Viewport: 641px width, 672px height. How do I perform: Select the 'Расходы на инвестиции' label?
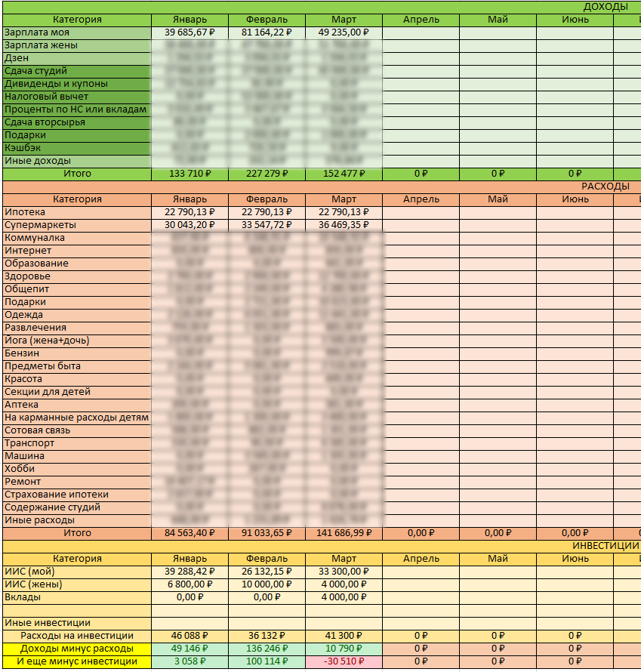coord(77,636)
